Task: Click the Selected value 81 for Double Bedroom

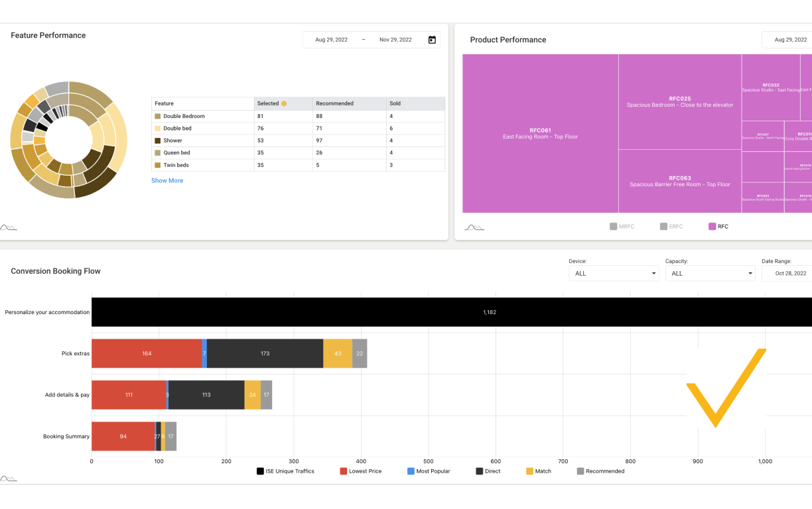Action: (261, 116)
